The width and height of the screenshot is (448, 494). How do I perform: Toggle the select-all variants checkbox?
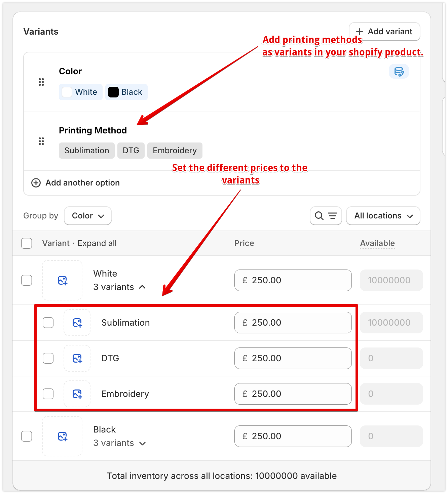pos(27,243)
